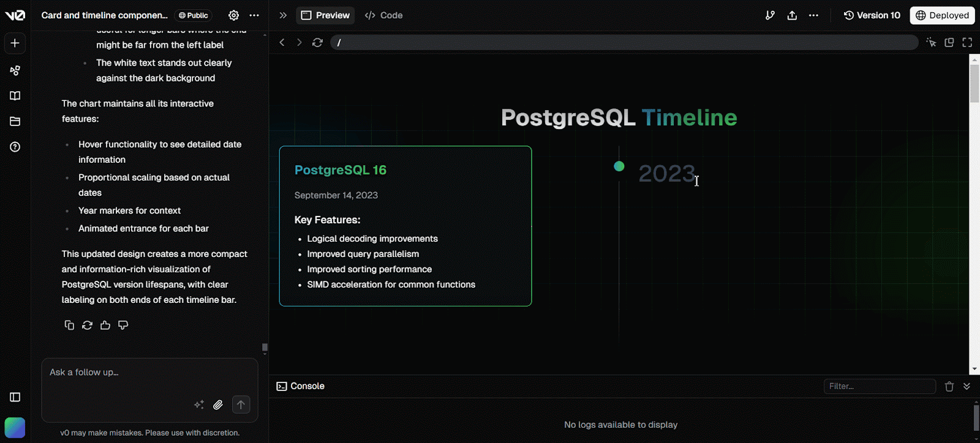
Task: Open the Version 10 history dropdown
Action: pos(872,15)
